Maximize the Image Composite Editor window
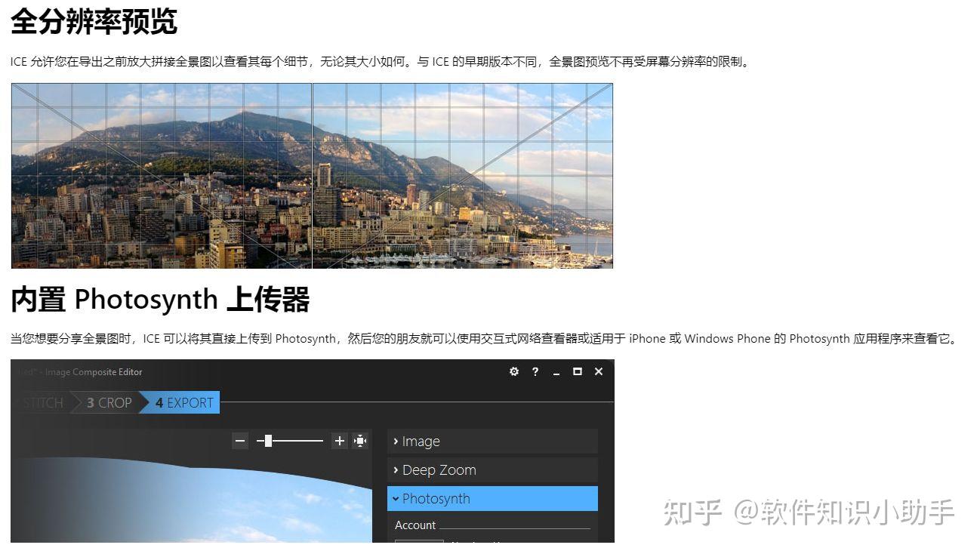Viewport: 980px width, 551px height. [x=578, y=371]
